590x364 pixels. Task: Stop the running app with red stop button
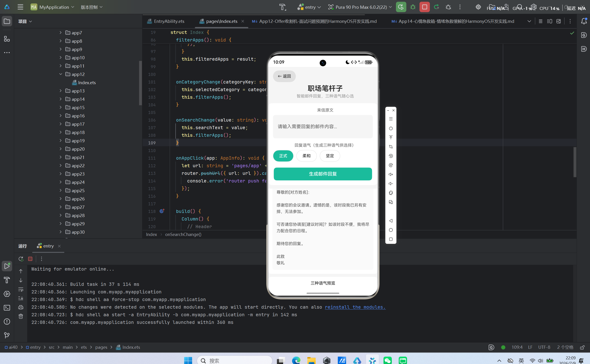pos(425,7)
